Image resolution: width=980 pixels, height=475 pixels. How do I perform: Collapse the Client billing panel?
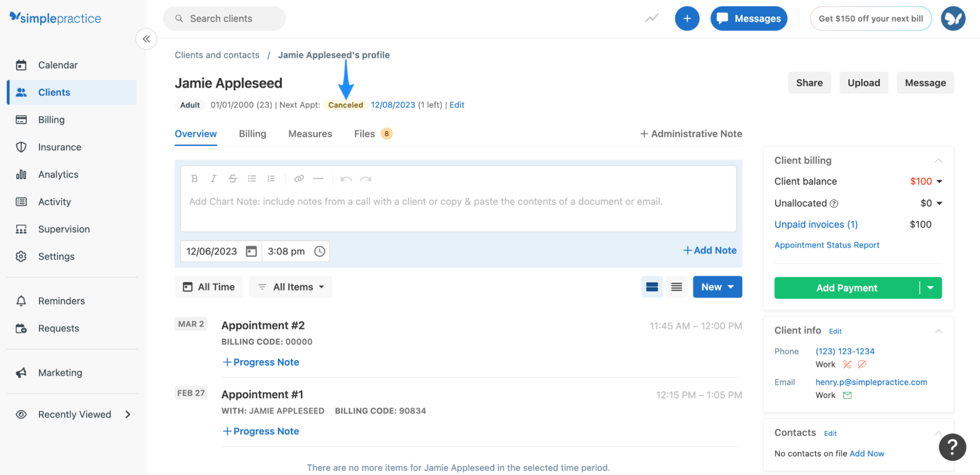(938, 160)
